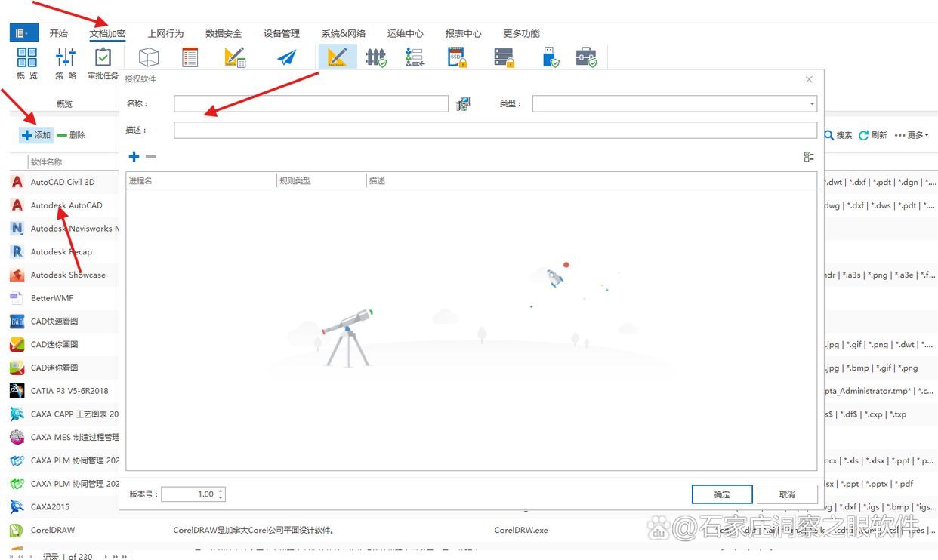Image resolution: width=938 pixels, height=560 pixels.
Task: Click the Autodesk Navisworks row icon
Action: [17, 228]
